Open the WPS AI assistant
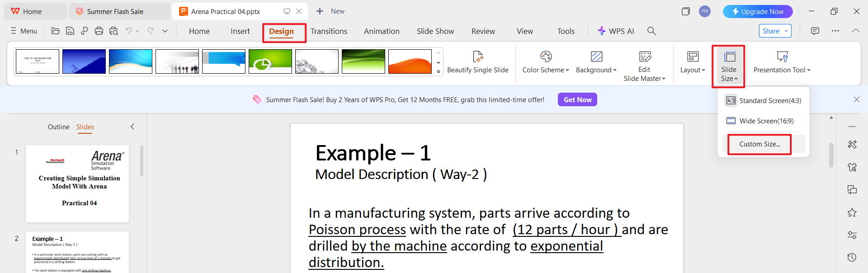 [x=616, y=31]
